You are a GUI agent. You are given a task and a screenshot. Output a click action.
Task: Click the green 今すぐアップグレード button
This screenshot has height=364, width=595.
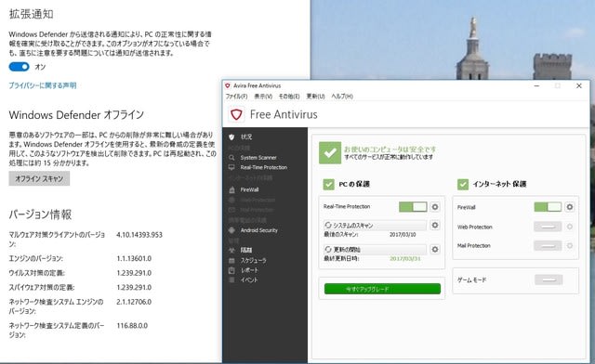click(x=382, y=289)
